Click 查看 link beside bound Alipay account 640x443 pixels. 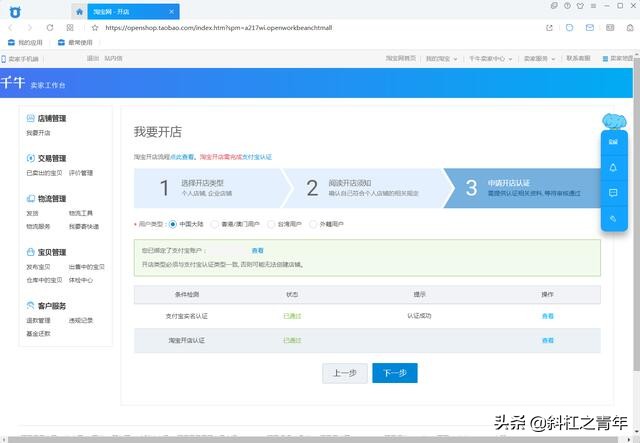point(258,251)
